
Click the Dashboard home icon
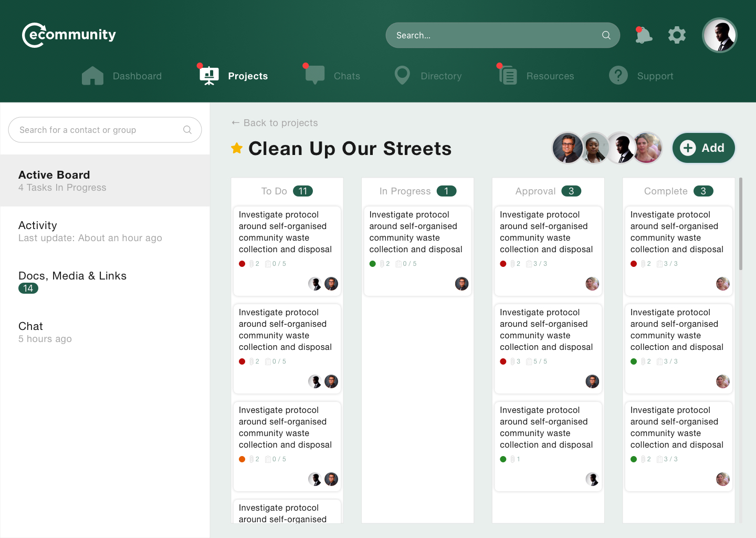[x=92, y=76]
